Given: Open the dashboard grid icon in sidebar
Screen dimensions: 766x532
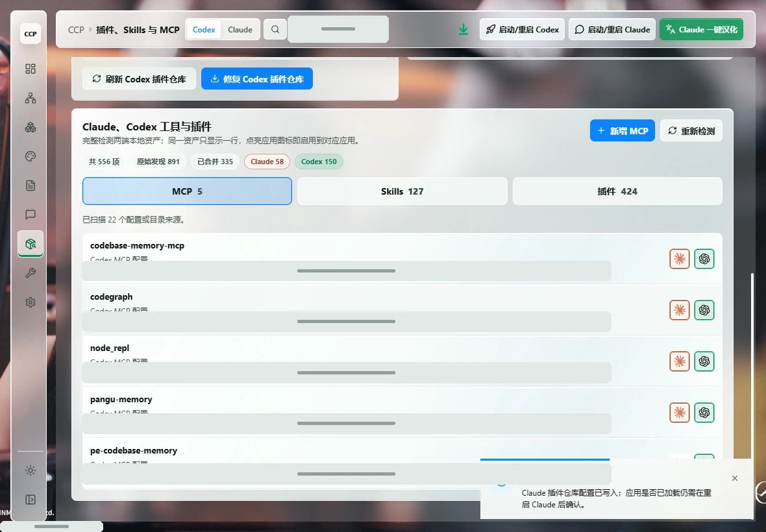Looking at the screenshot, I should [x=31, y=69].
